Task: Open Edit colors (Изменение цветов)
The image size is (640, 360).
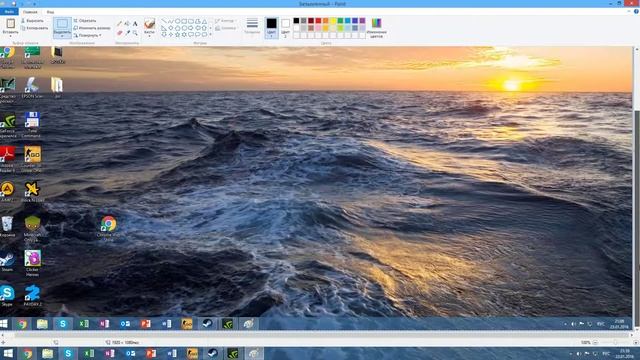Action: 376,28
